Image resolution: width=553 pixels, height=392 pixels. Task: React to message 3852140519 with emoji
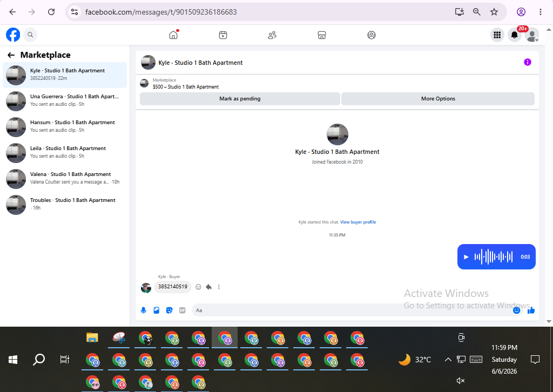[198, 287]
